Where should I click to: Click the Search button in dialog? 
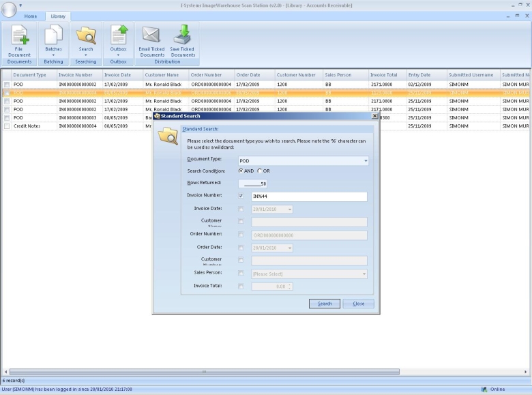pyautogui.click(x=325, y=304)
